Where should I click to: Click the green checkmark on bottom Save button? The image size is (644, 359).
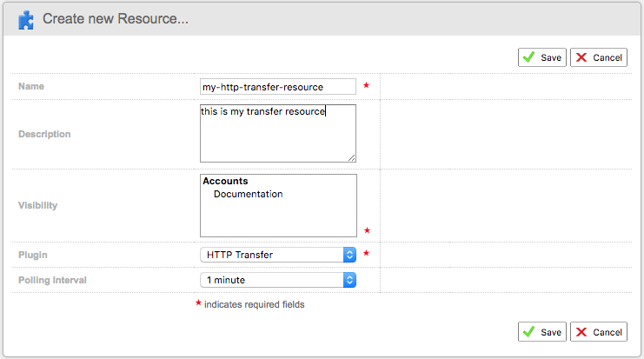[x=528, y=332]
